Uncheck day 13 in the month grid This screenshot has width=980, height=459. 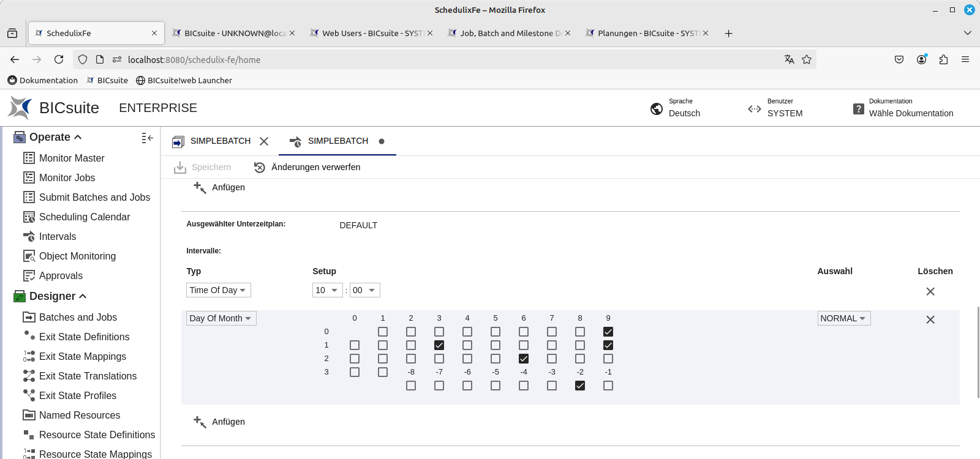(x=439, y=345)
